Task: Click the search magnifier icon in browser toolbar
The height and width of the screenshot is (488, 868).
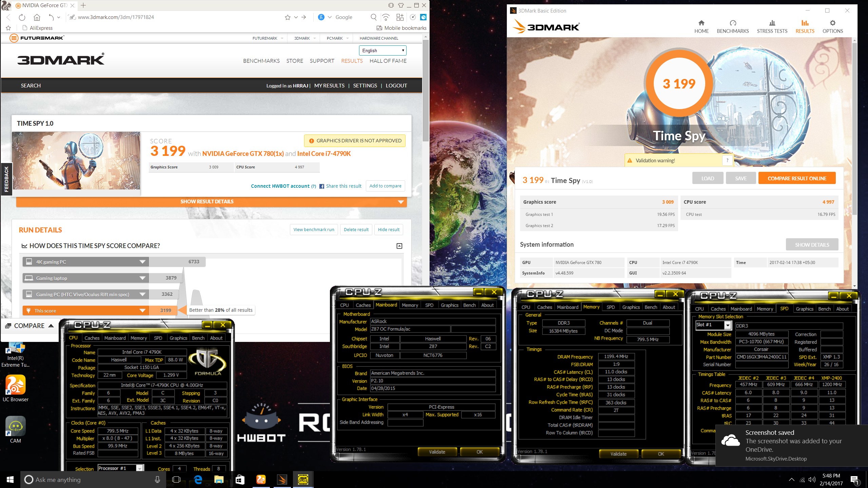Action: (373, 17)
